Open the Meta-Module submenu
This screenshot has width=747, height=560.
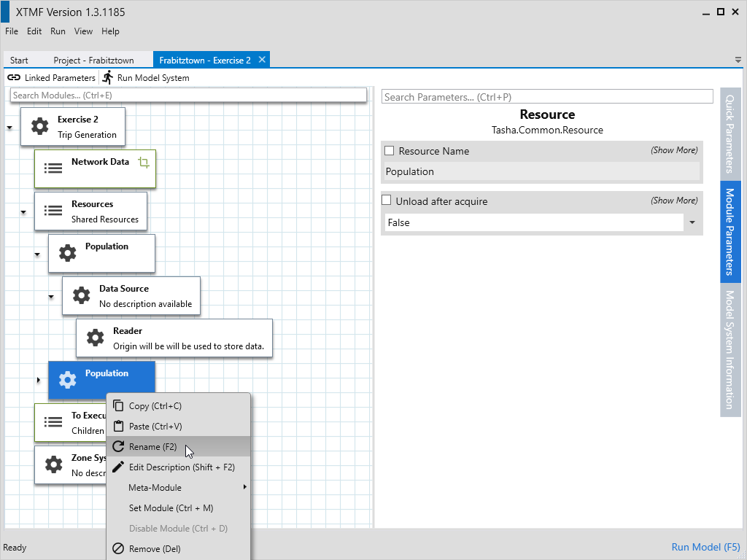coord(155,487)
